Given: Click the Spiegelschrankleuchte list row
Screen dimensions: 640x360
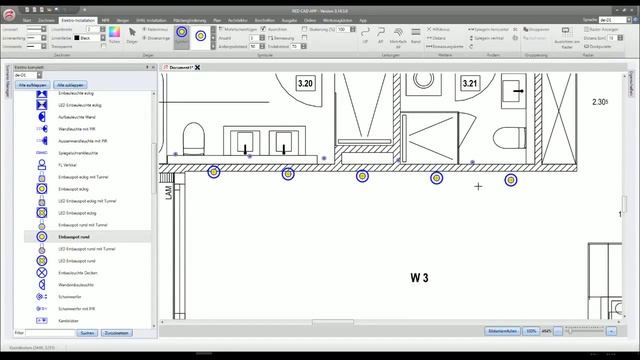Looking at the screenshot, I should 88,153.
